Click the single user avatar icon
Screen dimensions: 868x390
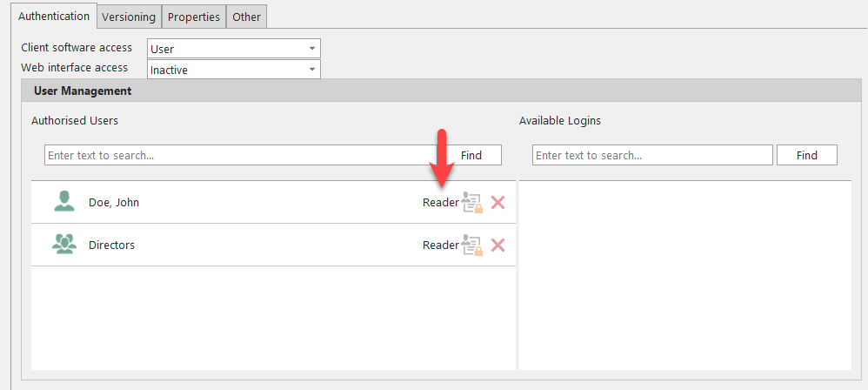(64, 202)
